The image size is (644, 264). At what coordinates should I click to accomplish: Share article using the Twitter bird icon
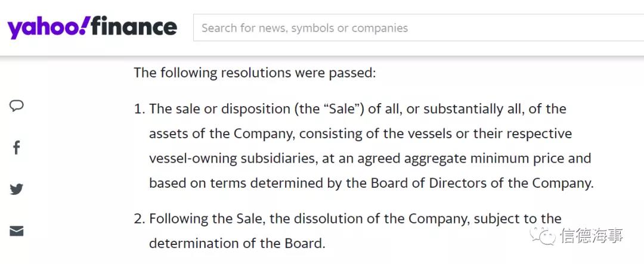point(17,190)
